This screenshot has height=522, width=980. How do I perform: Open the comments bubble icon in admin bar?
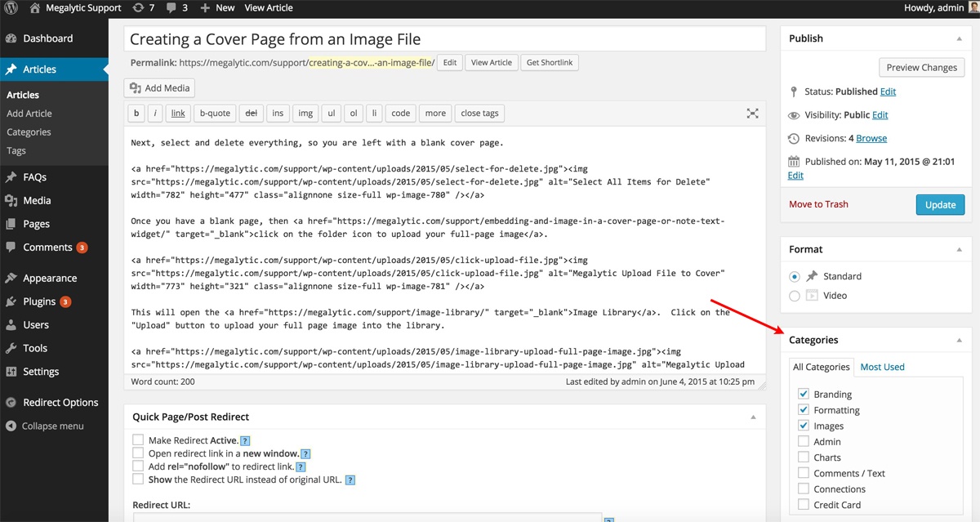172,8
